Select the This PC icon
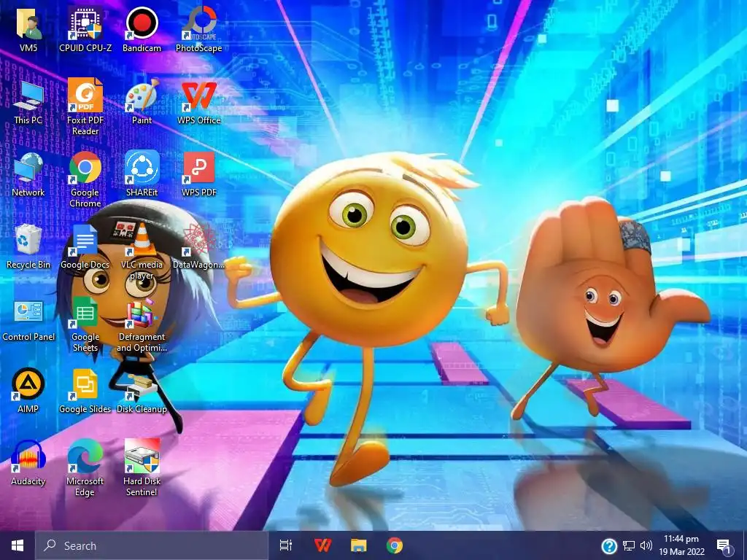747x560 pixels. [28, 102]
